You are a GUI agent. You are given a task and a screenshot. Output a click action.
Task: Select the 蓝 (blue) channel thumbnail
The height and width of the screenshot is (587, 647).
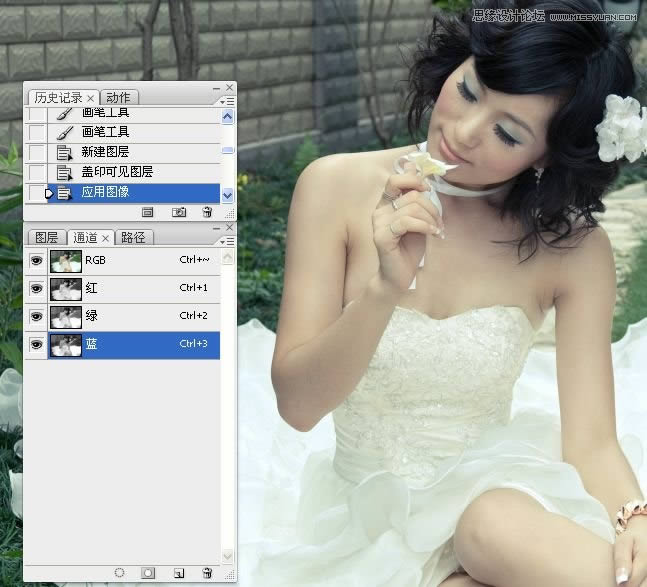(x=67, y=345)
